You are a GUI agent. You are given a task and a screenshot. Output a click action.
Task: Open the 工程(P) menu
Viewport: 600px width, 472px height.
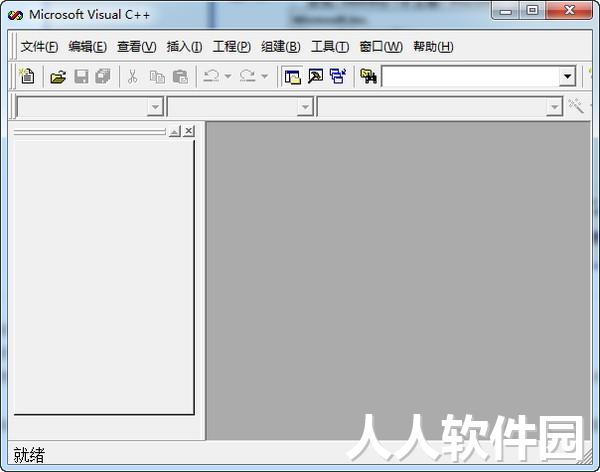(232, 47)
